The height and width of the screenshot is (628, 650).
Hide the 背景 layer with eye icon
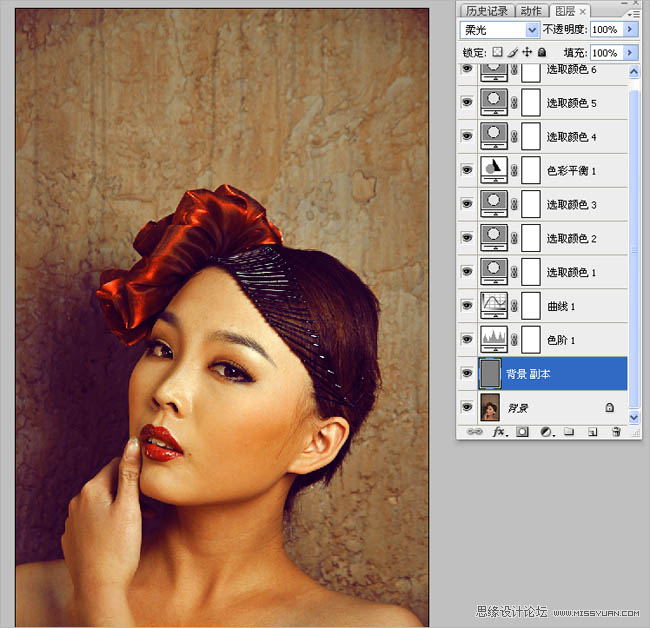(x=467, y=408)
